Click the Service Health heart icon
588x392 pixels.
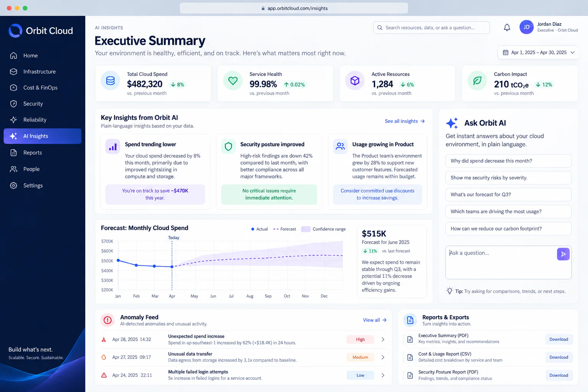point(233,81)
